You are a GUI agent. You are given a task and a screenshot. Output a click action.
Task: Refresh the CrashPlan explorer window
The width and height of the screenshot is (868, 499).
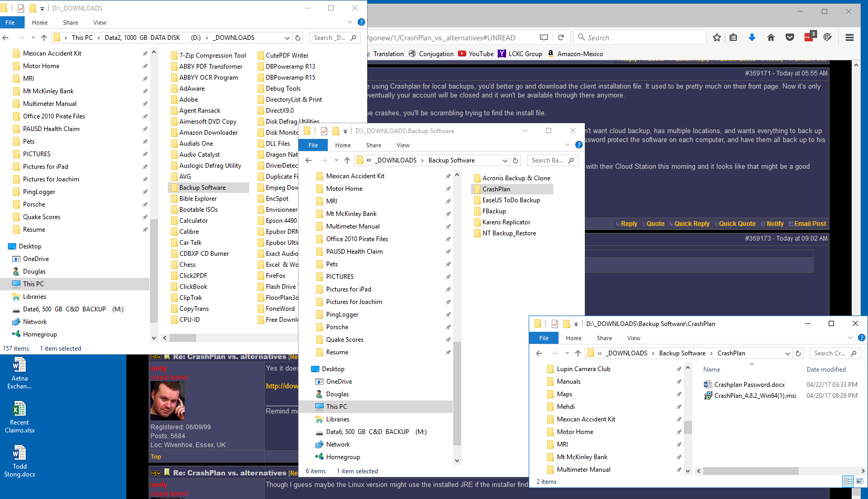(x=798, y=353)
